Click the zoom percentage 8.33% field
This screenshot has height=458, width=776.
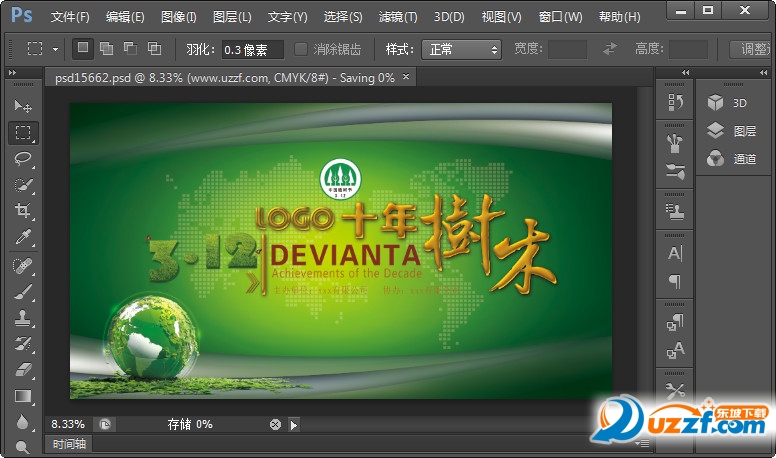click(x=68, y=424)
